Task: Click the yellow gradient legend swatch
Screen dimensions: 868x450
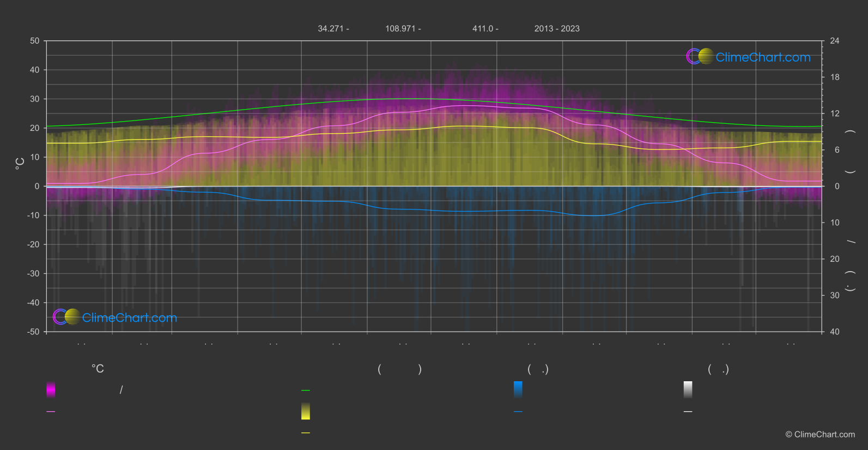Action: (x=306, y=411)
